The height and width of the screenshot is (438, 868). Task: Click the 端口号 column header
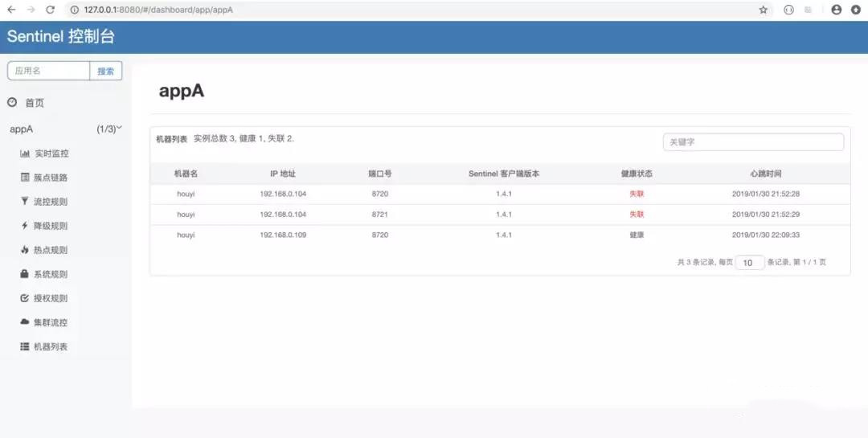(x=379, y=174)
